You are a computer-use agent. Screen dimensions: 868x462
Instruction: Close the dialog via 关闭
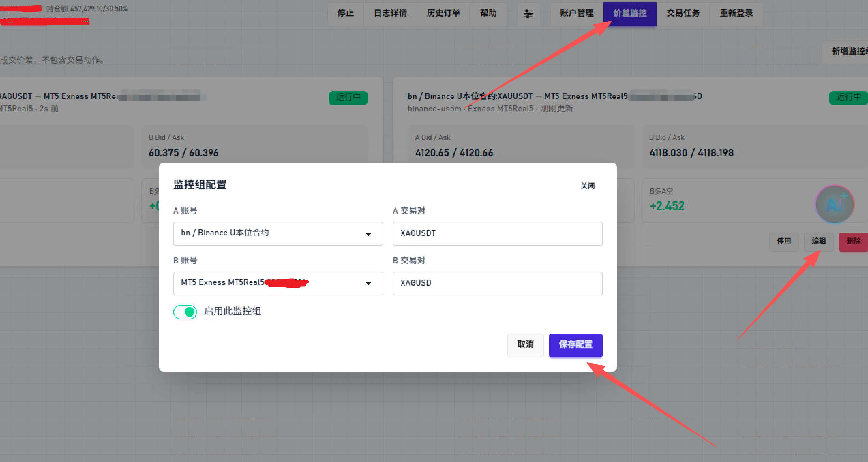[x=588, y=186]
